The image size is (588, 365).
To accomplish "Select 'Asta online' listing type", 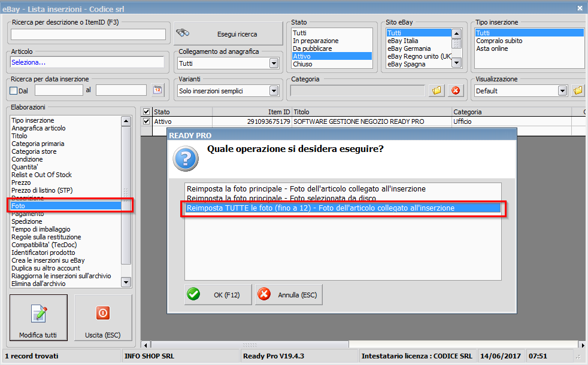I will pyautogui.click(x=529, y=48).
